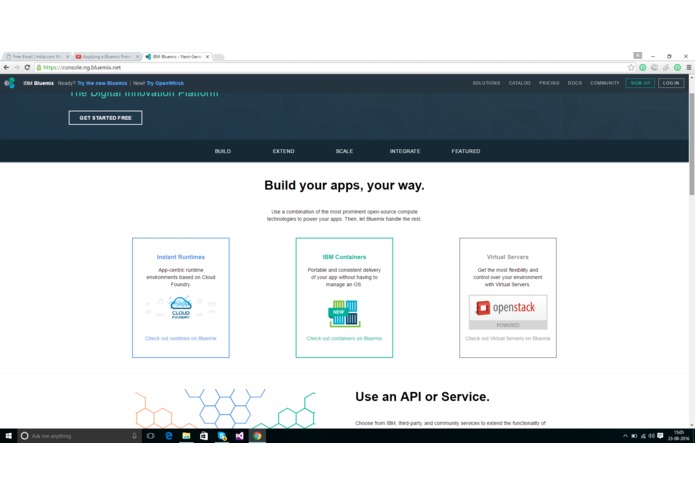Image resolution: width=695 pixels, height=494 pixels.
Task: Click the IBM Bluemix brand text
Action: (x=39, y=83)
